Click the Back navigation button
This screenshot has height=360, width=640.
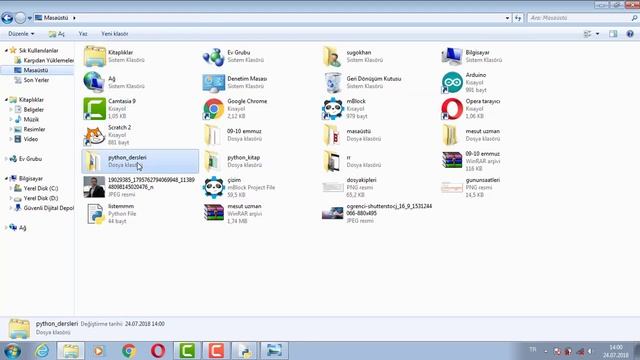(x=7, y=18)
